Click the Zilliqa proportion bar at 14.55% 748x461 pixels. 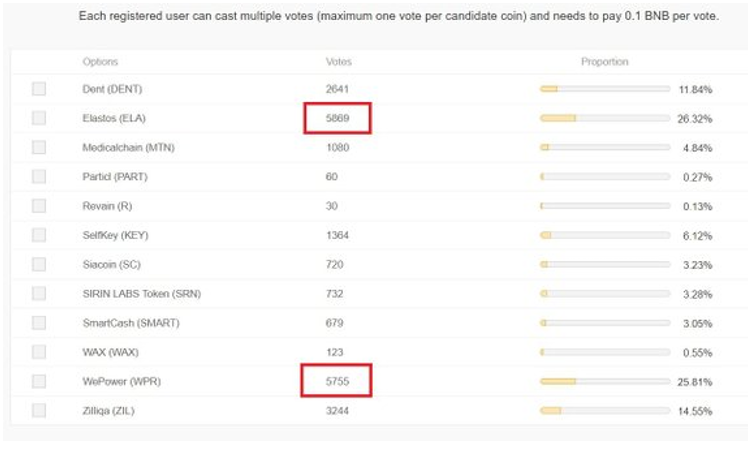[605, 410]
